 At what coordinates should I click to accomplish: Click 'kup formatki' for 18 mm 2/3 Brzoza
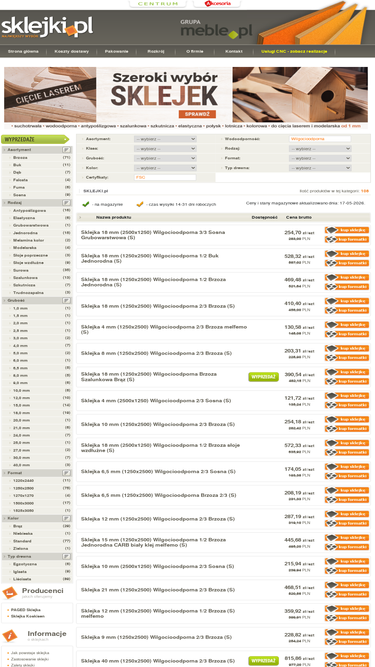point(347,311)
